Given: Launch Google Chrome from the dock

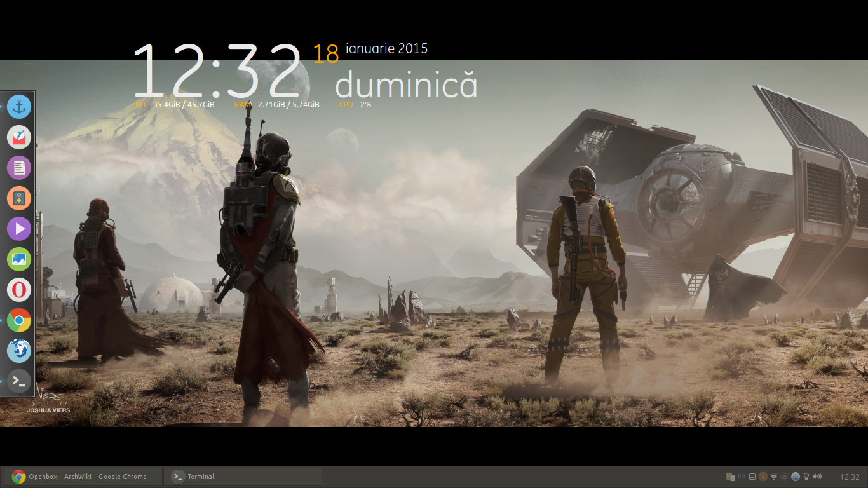Looking at the screenshot, I should tap(19, 321).
